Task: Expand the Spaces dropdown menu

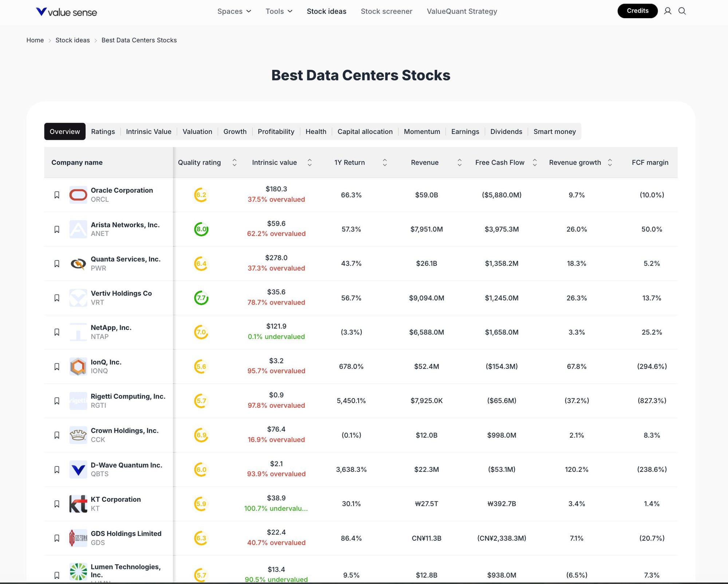Action: click(x=234, y=11)
